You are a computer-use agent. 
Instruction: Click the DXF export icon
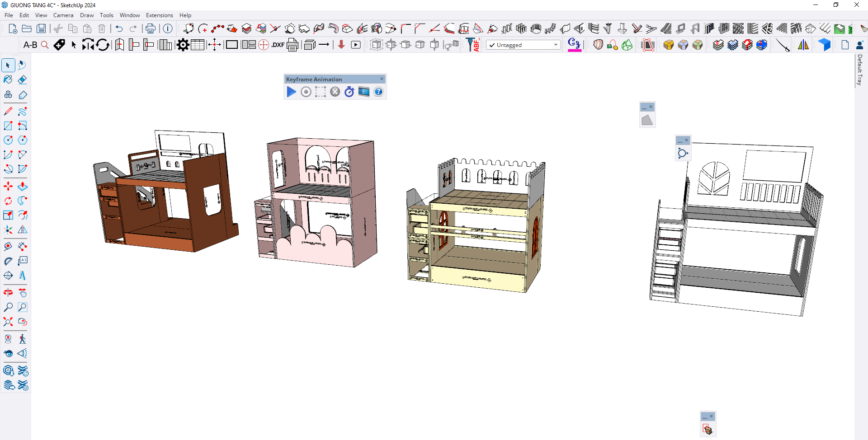click(x=278, y=45)
